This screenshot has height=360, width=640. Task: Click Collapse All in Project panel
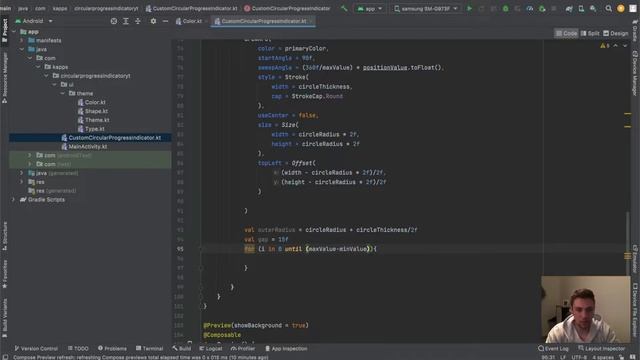tap(138, 21)
